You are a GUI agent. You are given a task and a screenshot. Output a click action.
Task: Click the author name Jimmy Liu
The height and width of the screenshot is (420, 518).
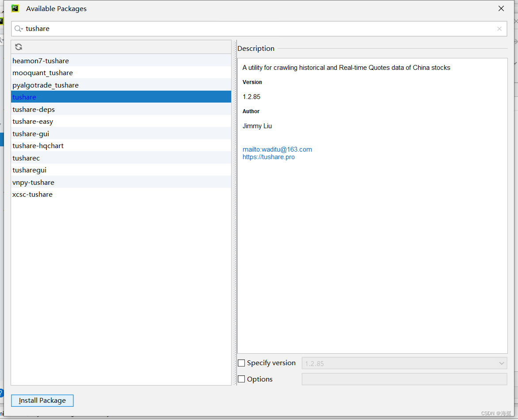[257, 126]
